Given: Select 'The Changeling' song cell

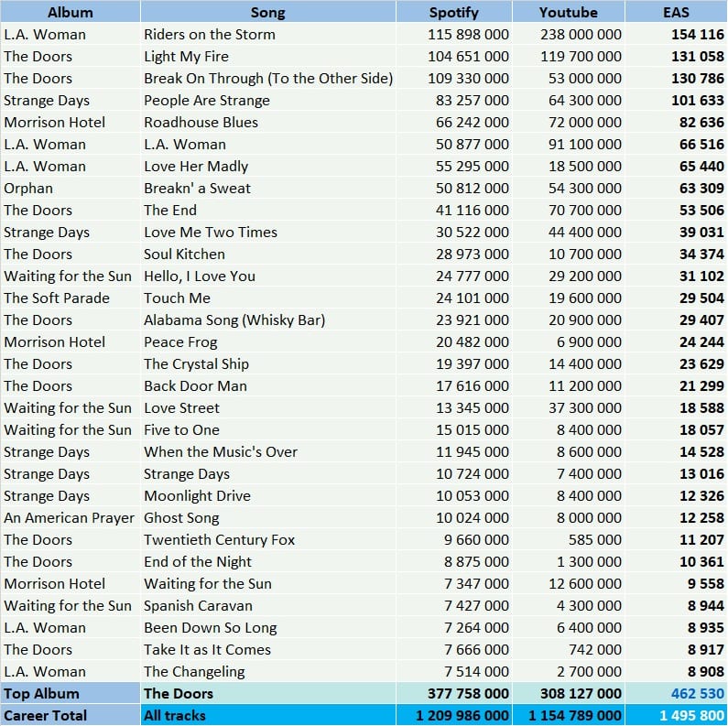Looking at the screenshot, I should pyautogui.click(x=268, y=671).
